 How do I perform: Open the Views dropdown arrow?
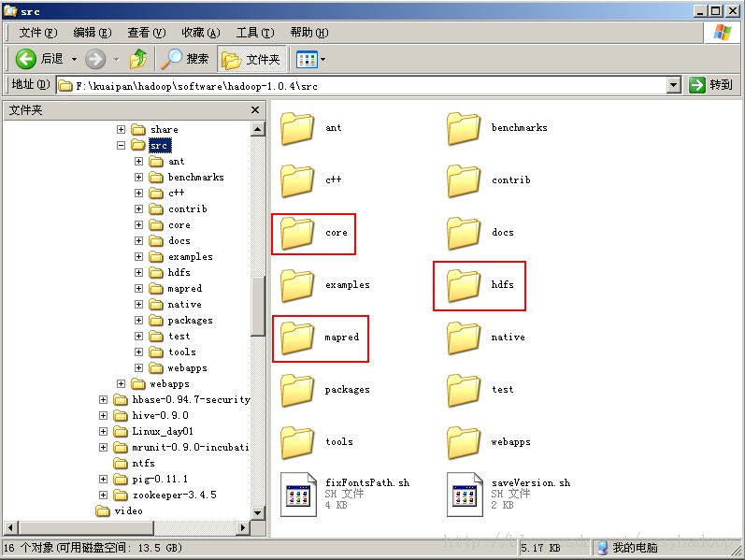coord(323,60)
